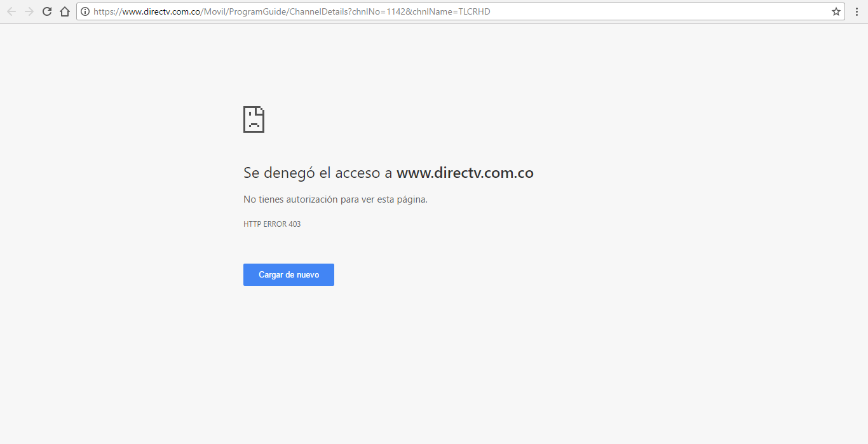This screenshot has height=444, width=868.
Task: Click "chnlName=TLCRHD" in the address bar
Action: coord(454,11)
